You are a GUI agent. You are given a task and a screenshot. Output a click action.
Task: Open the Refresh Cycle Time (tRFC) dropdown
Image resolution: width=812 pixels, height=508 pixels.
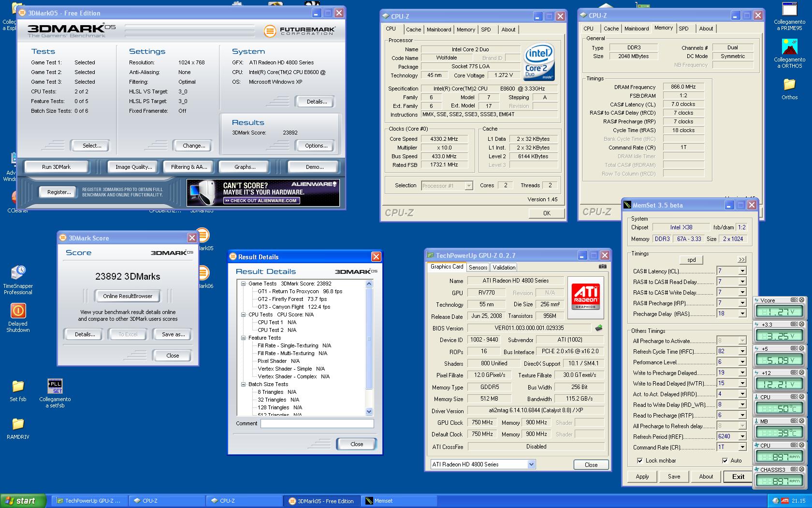click(742, 351)
